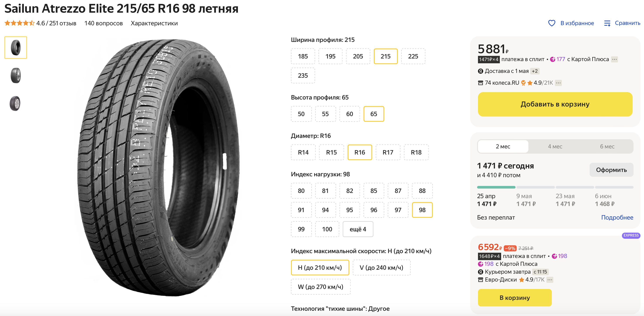Switch to 6 мес installment tab

pyautogui.click(x=607, y=147)
